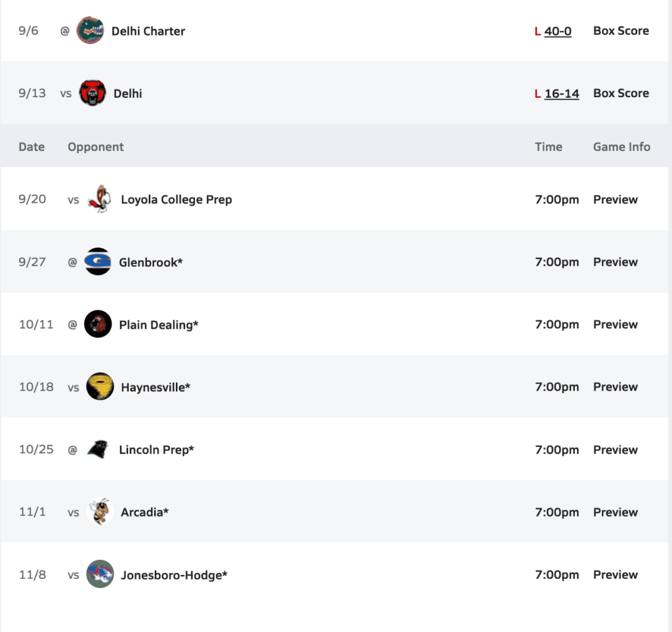The width and height of the screenshot is (672, 632).
Task: Click the Delhi bear mascot logo
Action: click(93, 93)
